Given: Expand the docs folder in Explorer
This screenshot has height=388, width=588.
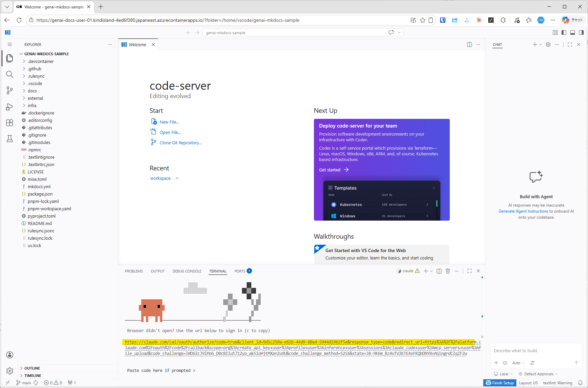Looking at the screenshot, I should 32,90.
